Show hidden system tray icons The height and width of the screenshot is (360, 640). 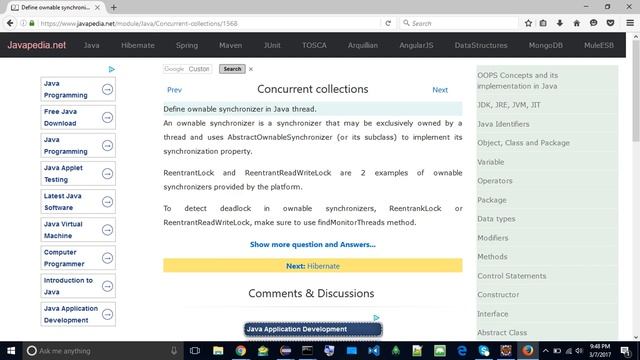click(545, 351)
